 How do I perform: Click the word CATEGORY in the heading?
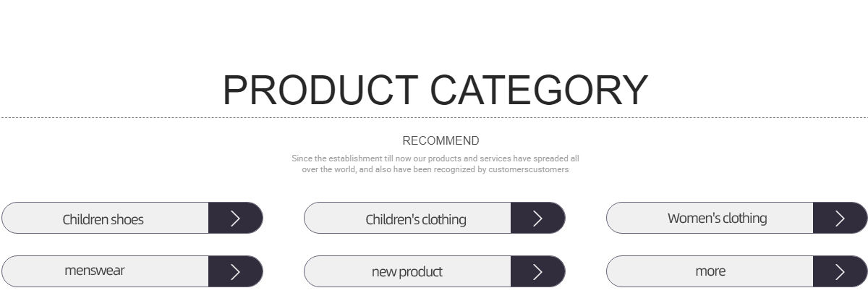pos(539,90)
